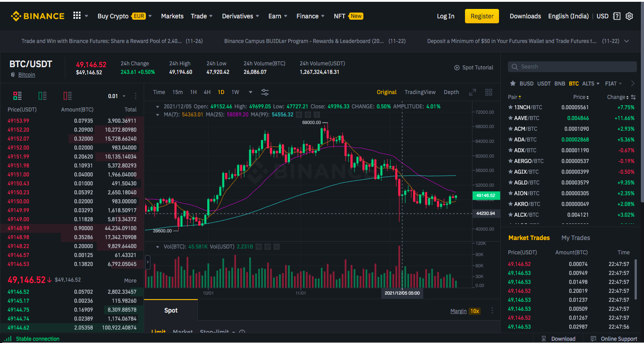Expand the Derivatives menu dropdown

(241, 16)
